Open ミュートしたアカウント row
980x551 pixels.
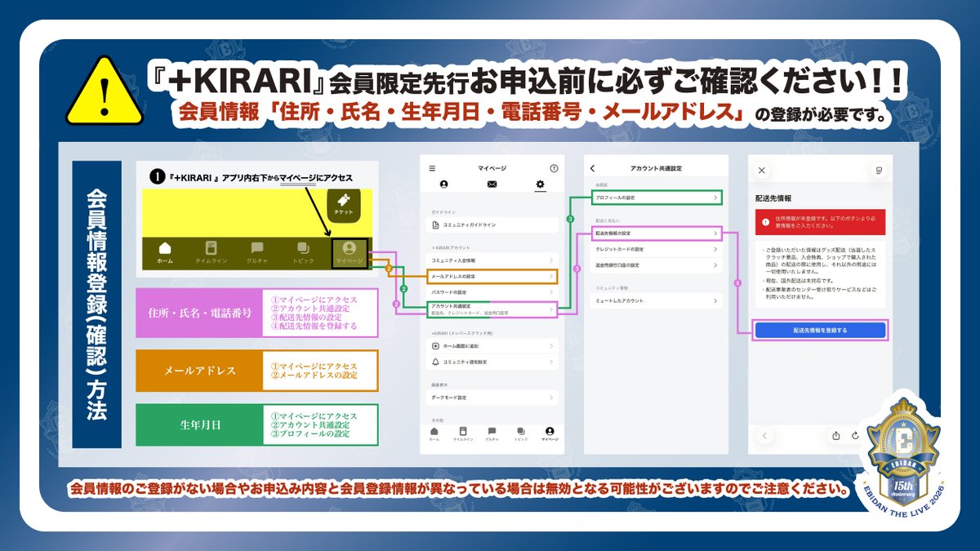[657, 301]
